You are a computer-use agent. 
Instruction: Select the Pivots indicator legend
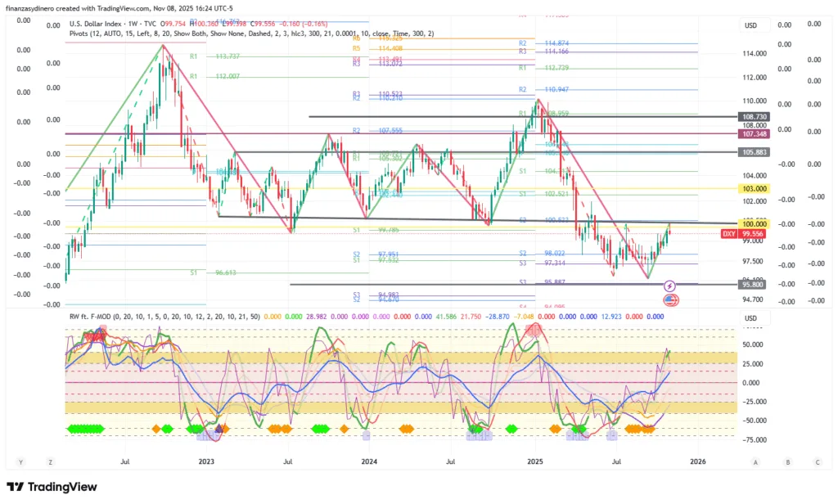pos(82,34)
